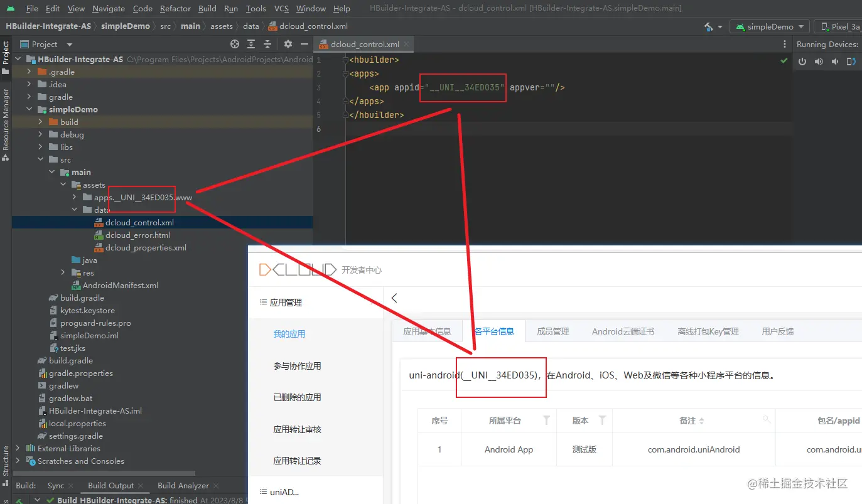This screenshot has width=862, height=504.
Task: Click the Expand All icon in Project panel
Action: coord(251,44)
